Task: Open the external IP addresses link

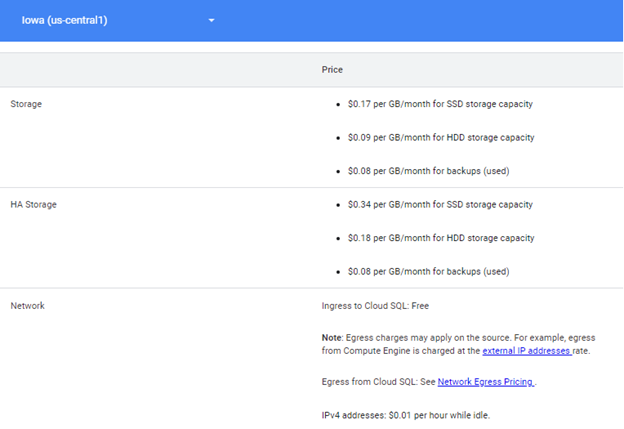Action: (x=527, y=351)
